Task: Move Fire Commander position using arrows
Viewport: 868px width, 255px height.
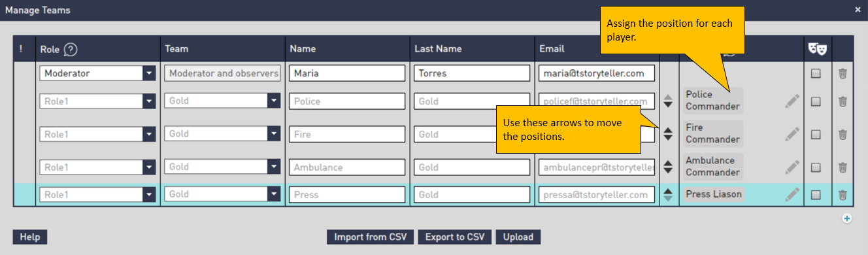Action: [667, 134]
